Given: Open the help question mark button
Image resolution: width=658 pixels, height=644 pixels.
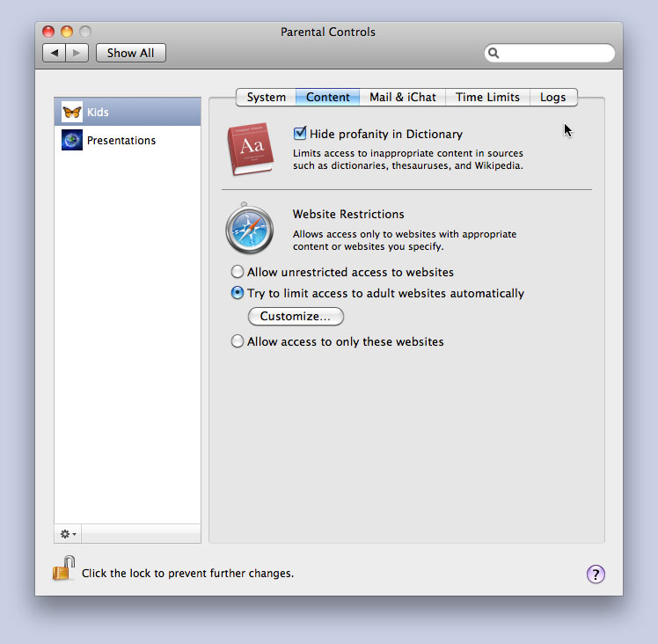Looking at the screenshot, I should [x=596, y=574].
